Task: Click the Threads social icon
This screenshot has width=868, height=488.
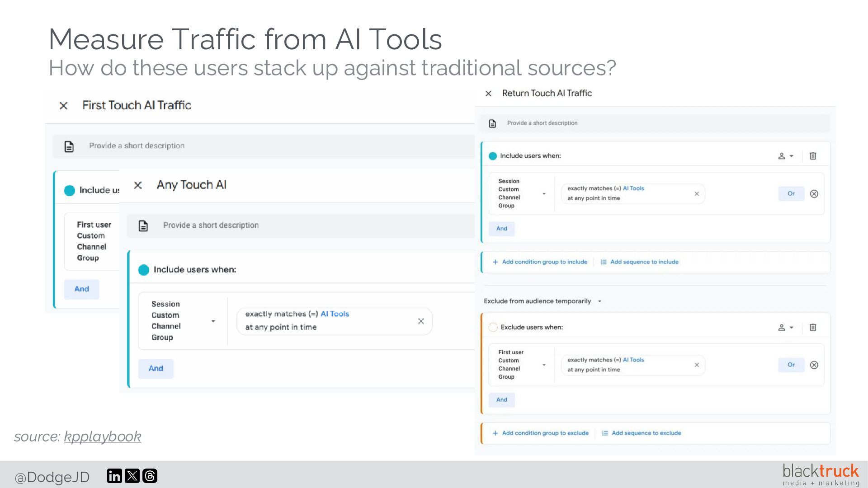Action: click(x=150, y=476)
